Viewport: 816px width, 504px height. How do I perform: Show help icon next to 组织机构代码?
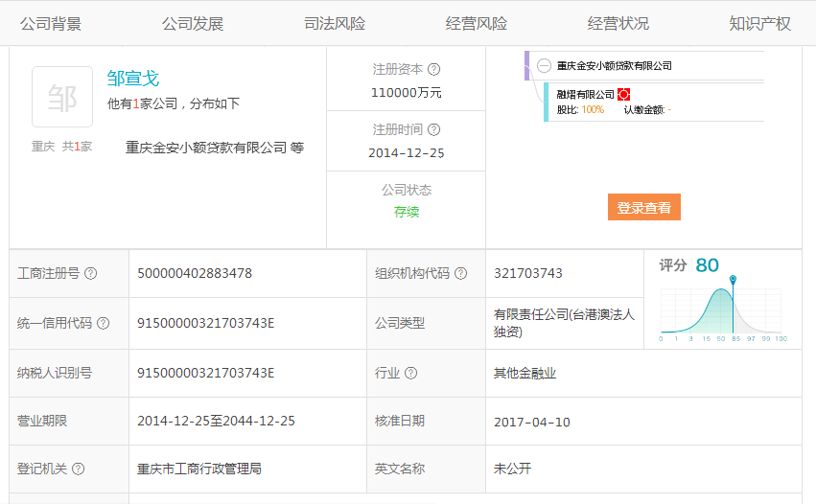point(460,273)
